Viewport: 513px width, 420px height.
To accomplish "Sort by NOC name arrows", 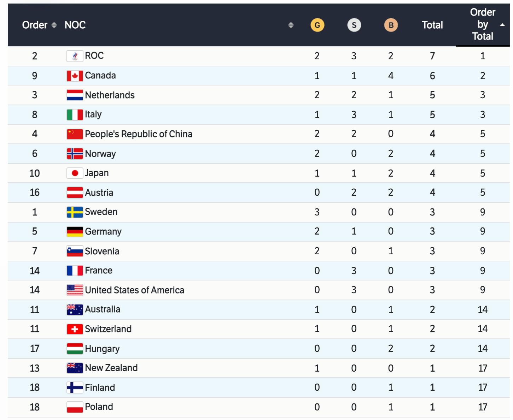I will 291,25.
